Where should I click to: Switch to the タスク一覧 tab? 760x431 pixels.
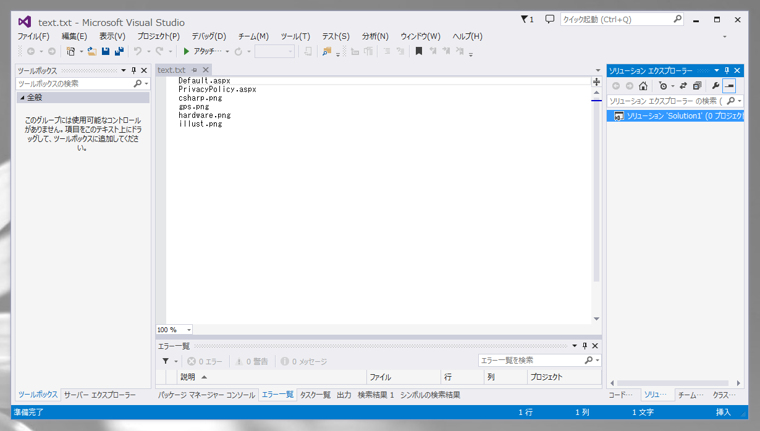(x=315, y=395)
